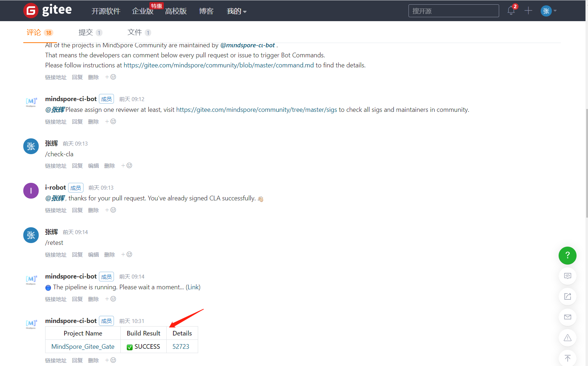Image resolution: width=588 pixels, height=366 pixels.
Task: Click the MindSpore_Gitee_Gate table cell
Action: (83, 347)
